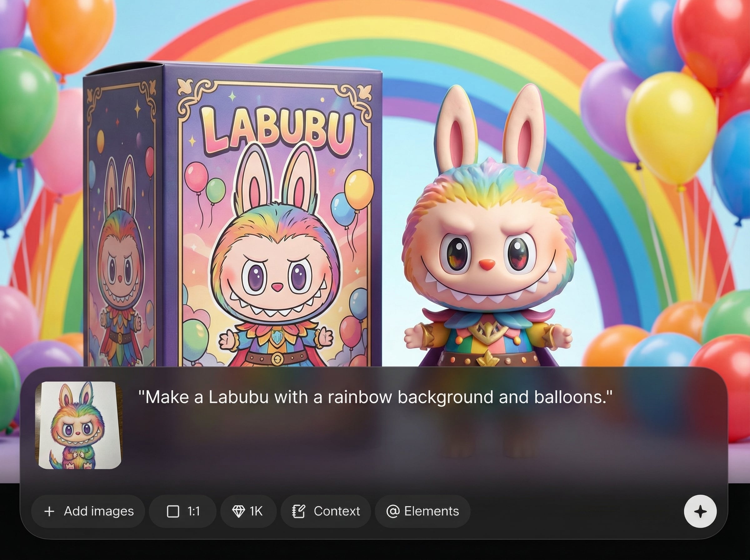Screen dimensions: 750x560
Task: Open the 1:1 aspect ratio selector
Action: click(x=183, y=511)
